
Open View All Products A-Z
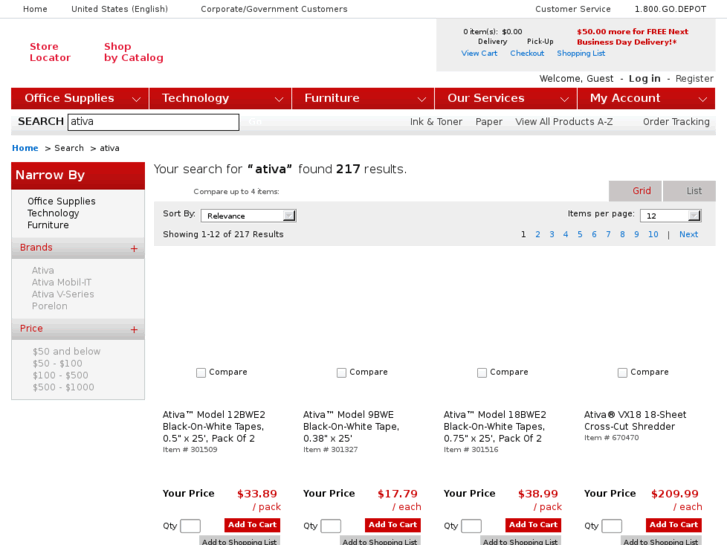coord(564,122)
